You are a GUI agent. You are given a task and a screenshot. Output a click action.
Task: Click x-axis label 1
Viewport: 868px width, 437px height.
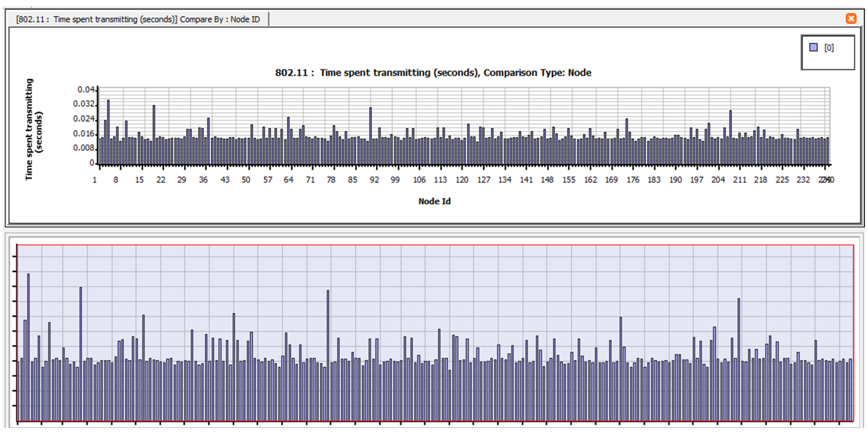[95, 180]
